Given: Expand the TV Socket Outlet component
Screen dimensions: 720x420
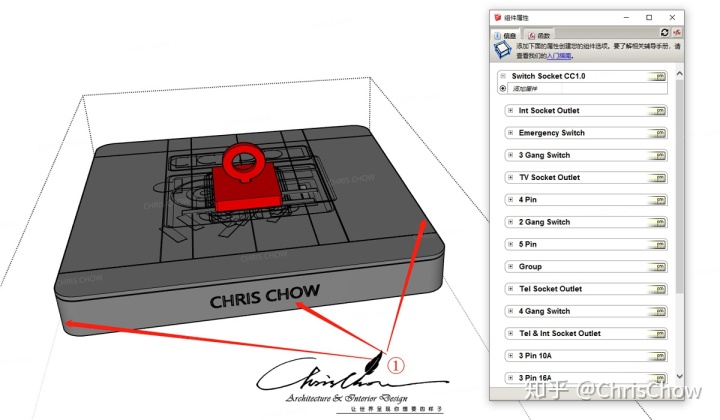Looking at the screenshot, I should [510, 177].
